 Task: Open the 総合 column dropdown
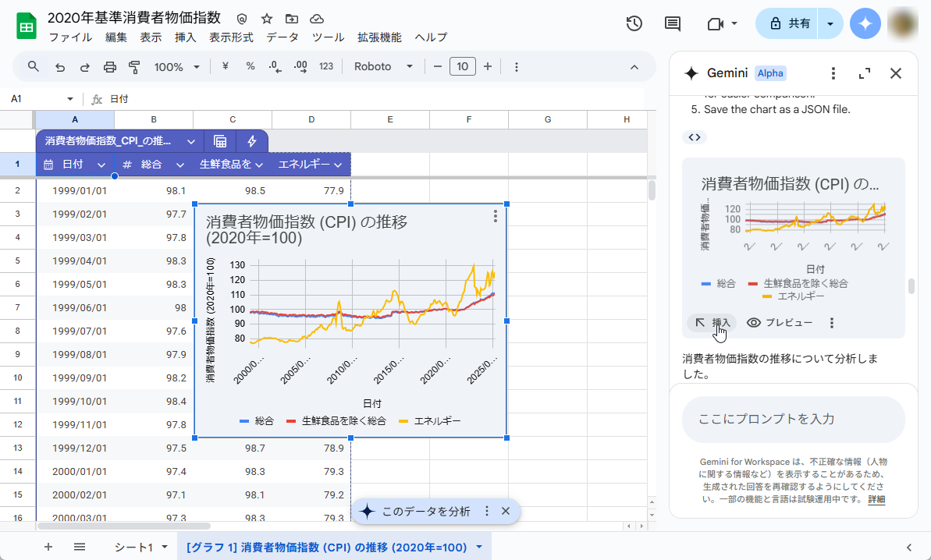[x=180, y=165]
